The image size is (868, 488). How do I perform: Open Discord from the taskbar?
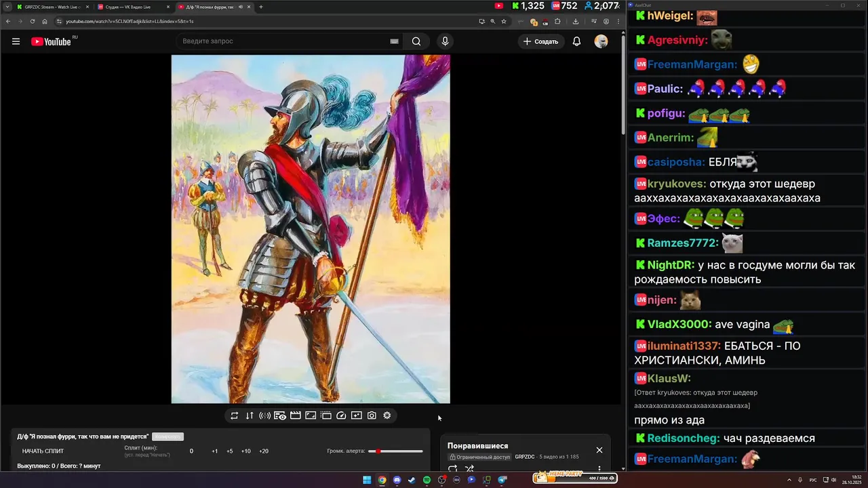coord(397,480)
